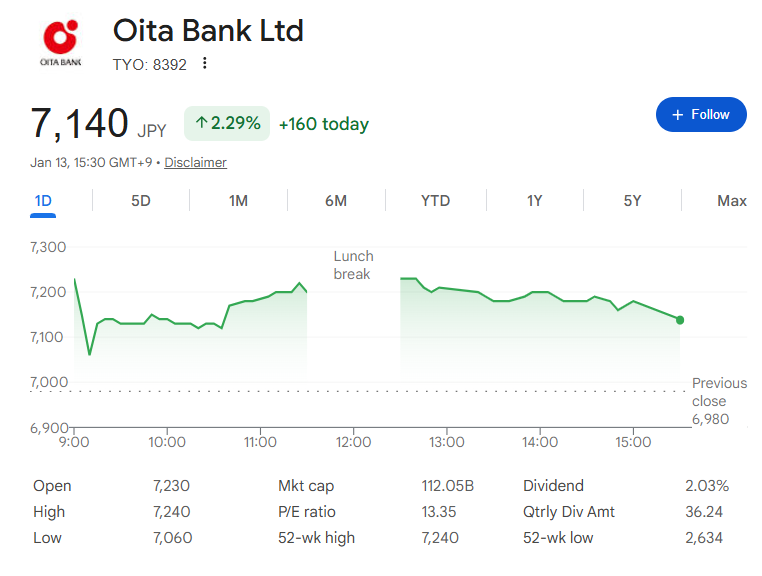Open the Disclaimer link

click(x=195, y=163)
